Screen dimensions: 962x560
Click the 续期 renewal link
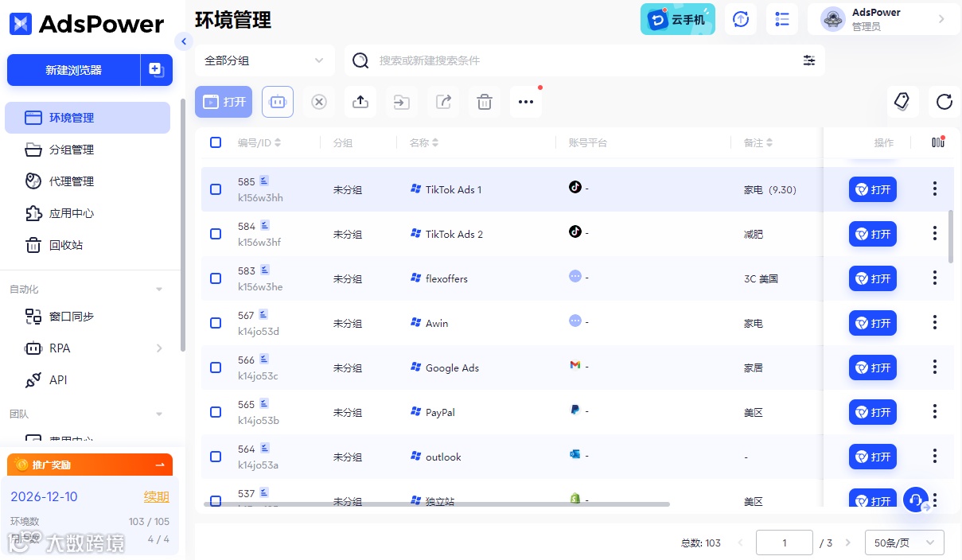pos(156,497)
